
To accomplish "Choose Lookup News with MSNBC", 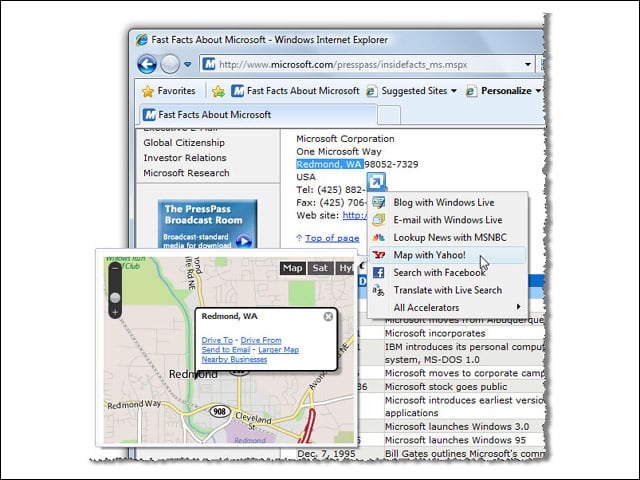I will tap(447, 238).
